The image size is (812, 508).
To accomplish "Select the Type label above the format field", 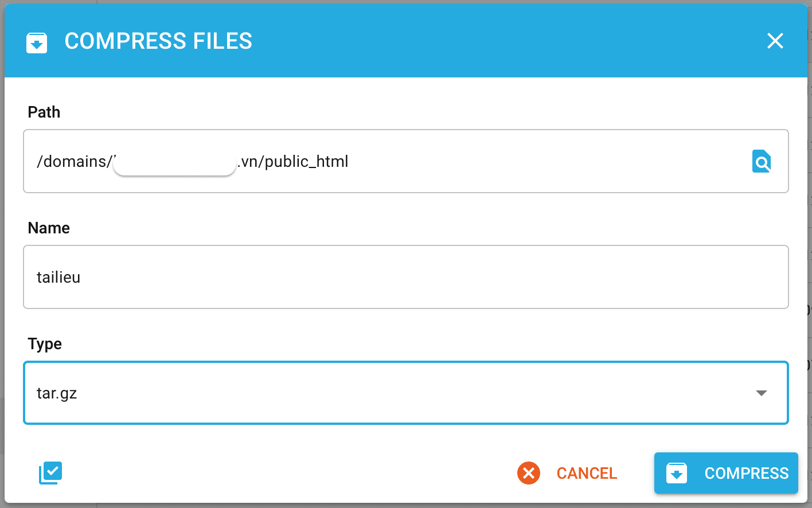I will click(44, 343).
